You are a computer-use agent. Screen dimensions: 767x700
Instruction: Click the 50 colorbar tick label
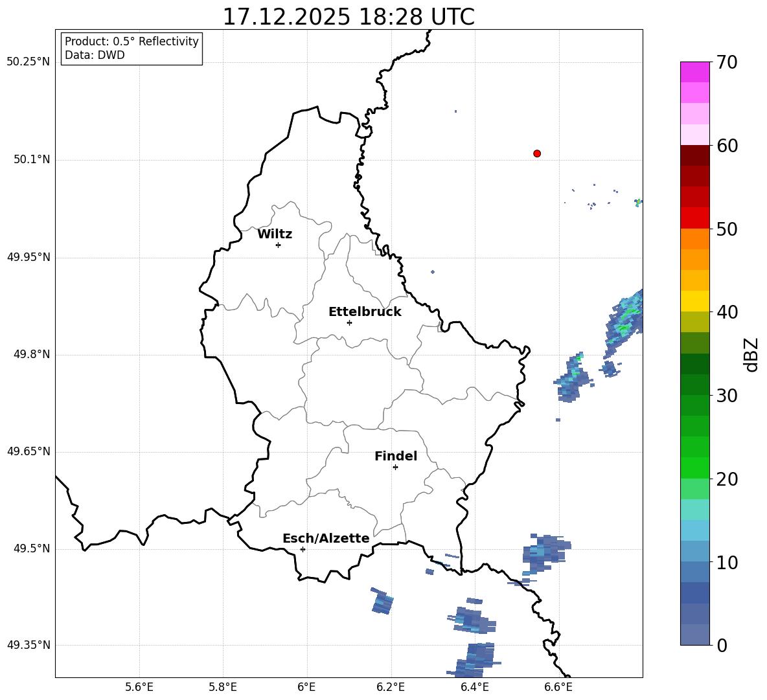[x=727, y=229]
